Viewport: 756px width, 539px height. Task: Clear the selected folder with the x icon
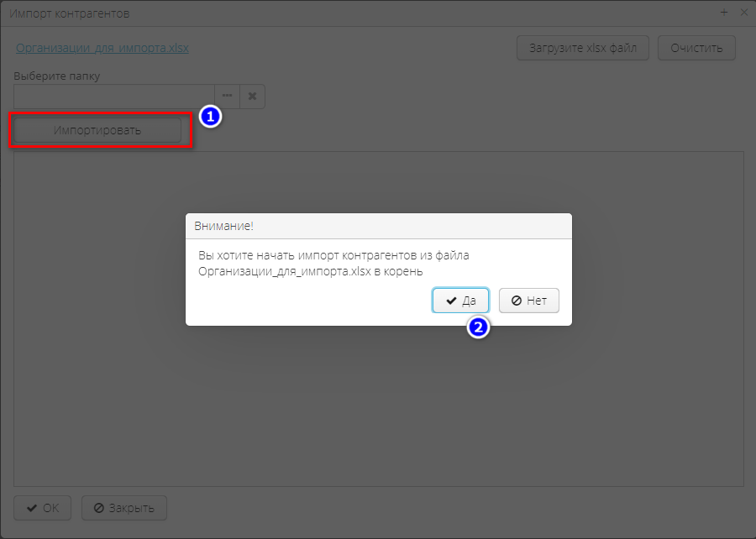click(x=252, y=96)
